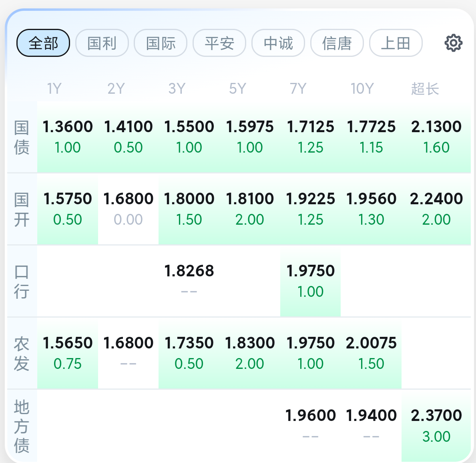
Task: Select the 口行 7Y cell 1.9750
Action: [x=310, y=271]
